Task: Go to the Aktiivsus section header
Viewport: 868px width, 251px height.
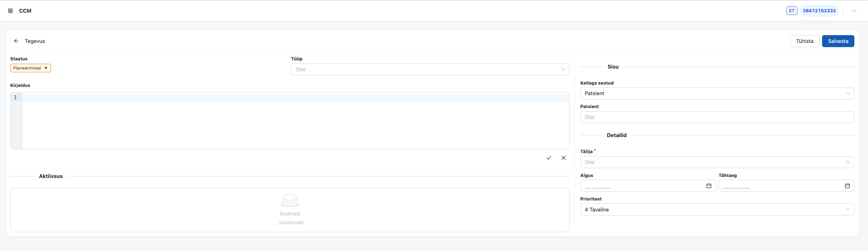Action: pyautogui.click(x=51, y=176)
